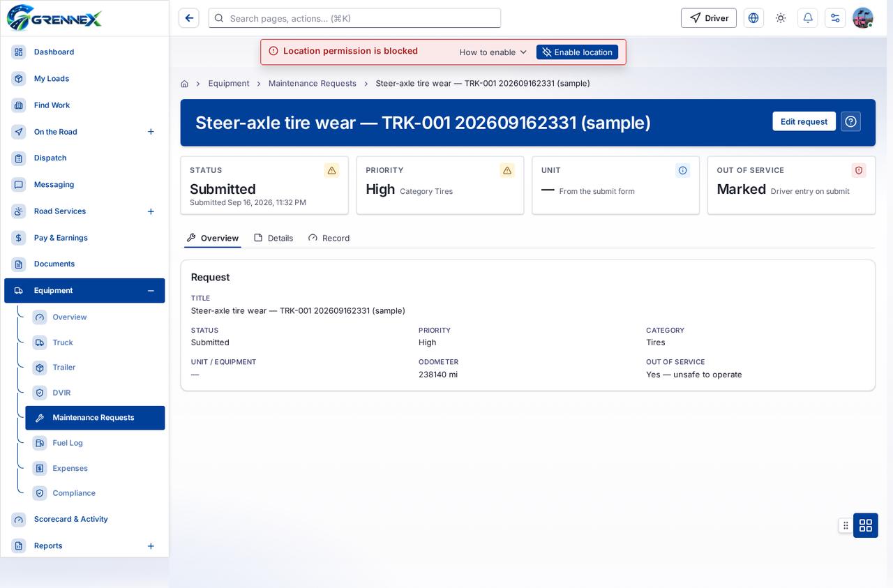The width and height of the screenshot is (893, 588).
Task: Collapse the Equipment submenu
Action: (151, 291)
